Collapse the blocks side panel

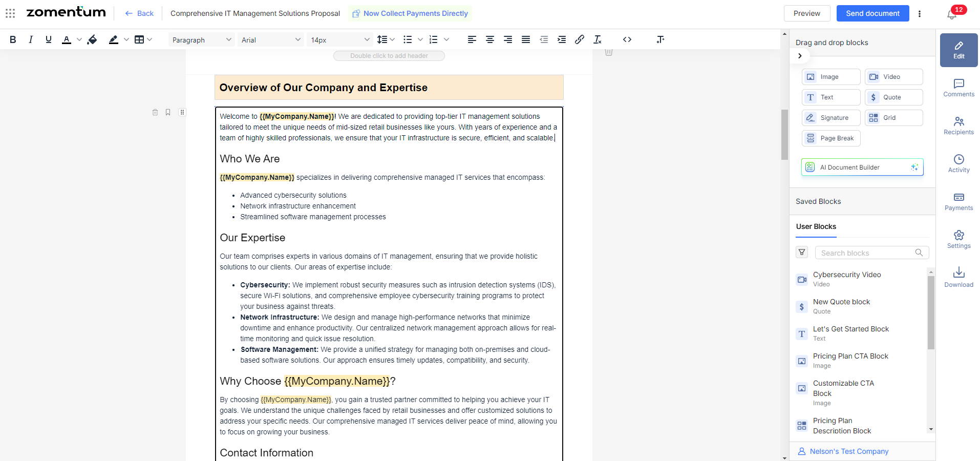click(800, 56)
